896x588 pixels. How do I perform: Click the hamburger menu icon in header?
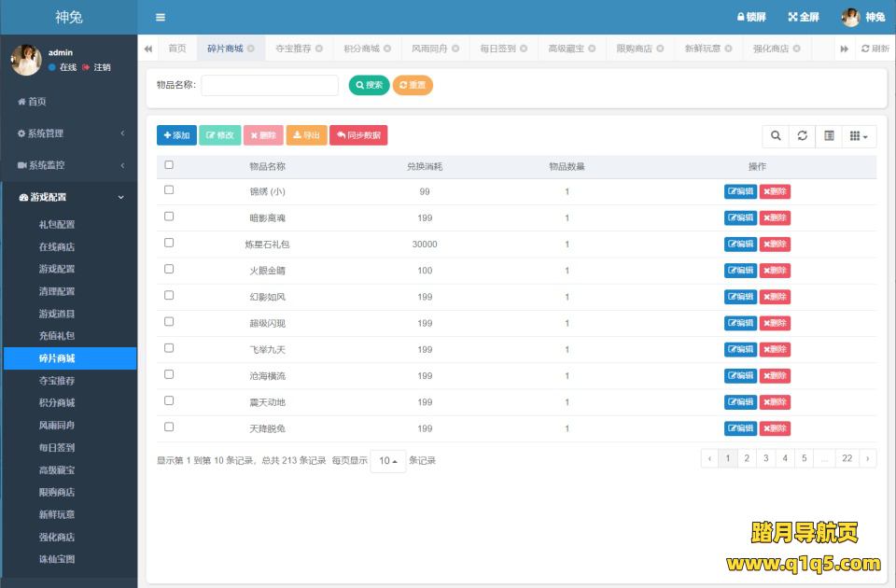tap(161, 17)
